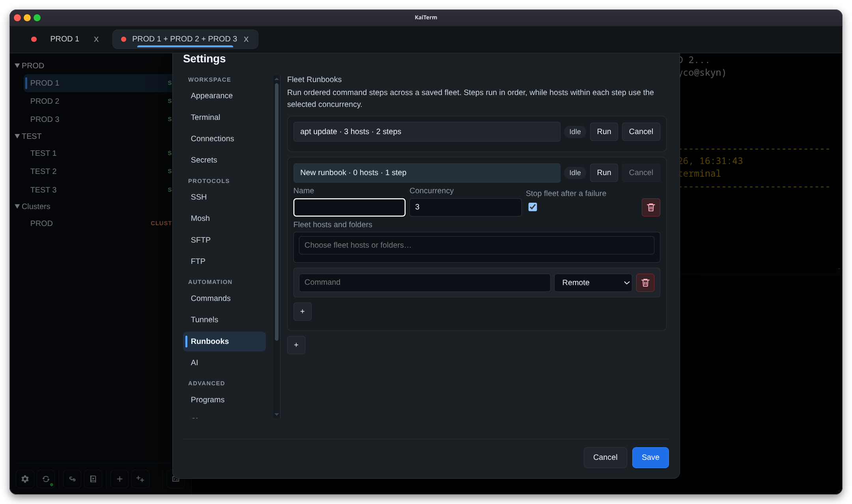This screenshot has width=852, height=504.
Task: Switch to the PROD 1 tab
Action: coord(65,39)
